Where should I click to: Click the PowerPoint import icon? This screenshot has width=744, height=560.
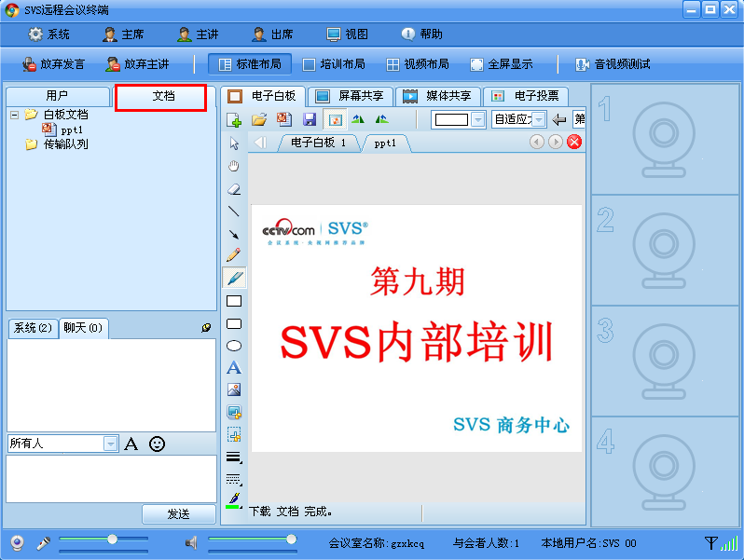(284, 119)
